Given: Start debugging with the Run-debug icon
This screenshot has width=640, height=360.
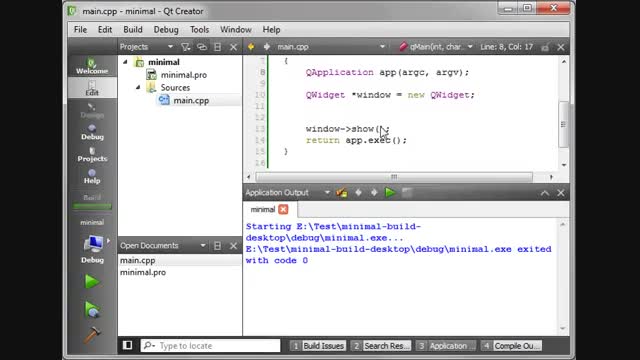Looking at the screenshot, I should pos(92,310).
